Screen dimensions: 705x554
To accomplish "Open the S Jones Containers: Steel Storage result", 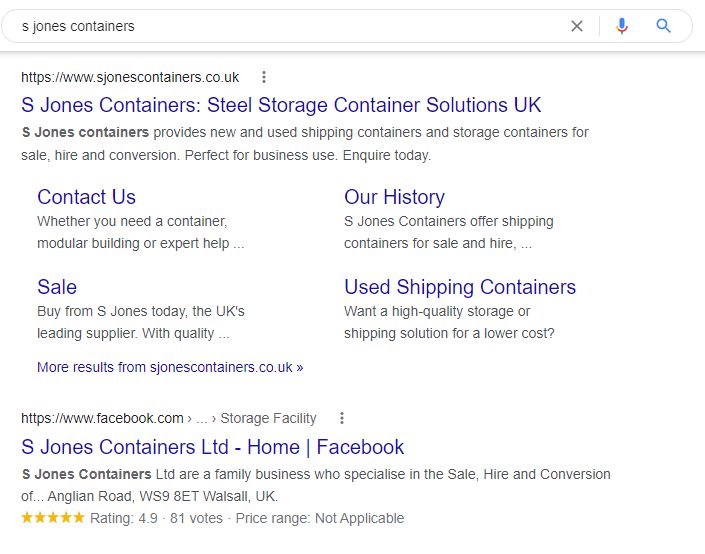I will click(281, 105).
